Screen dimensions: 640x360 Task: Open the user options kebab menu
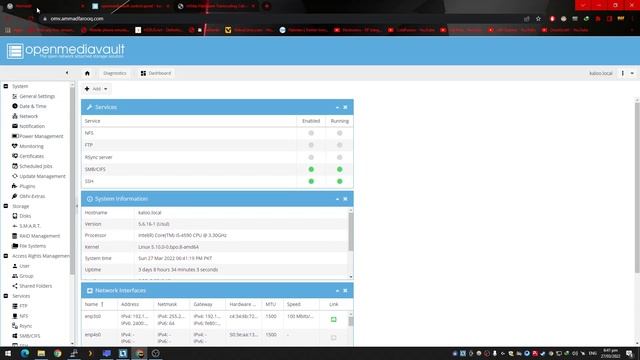[623, 73]
